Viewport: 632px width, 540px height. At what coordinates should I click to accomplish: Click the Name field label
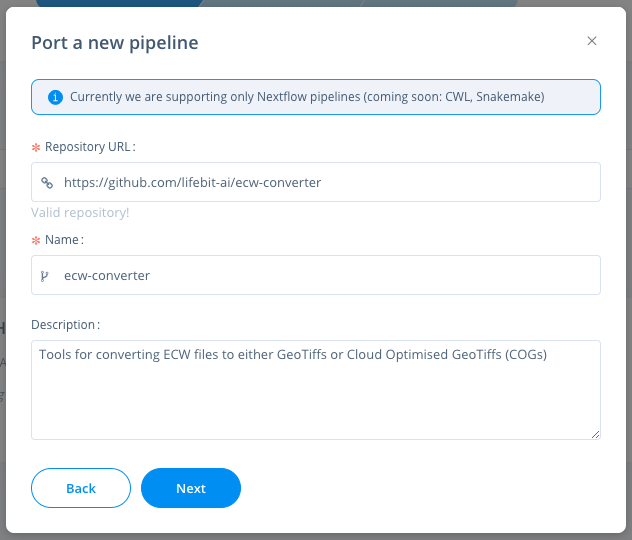pyautogui.click(x=64, y=241)
